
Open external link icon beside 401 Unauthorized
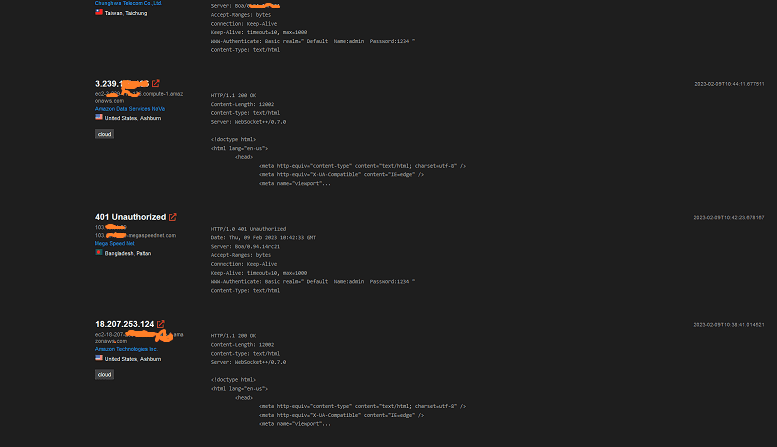pyautogui.click(x=172, y=217)
